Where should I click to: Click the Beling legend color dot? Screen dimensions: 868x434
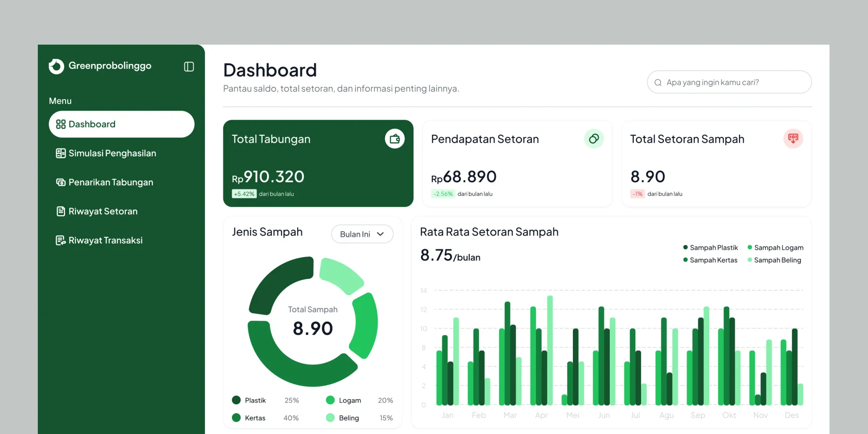[330, 418]
